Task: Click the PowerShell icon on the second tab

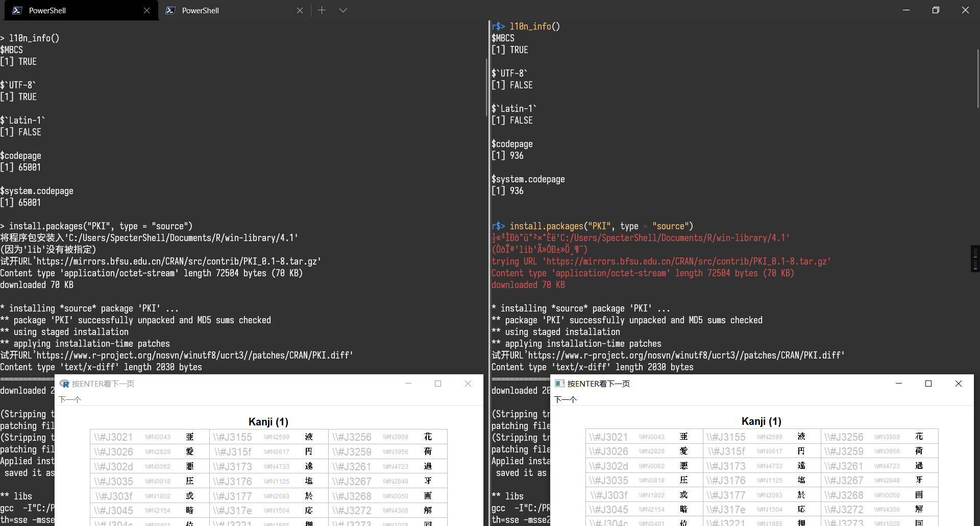Action: (x=171, y=10)
